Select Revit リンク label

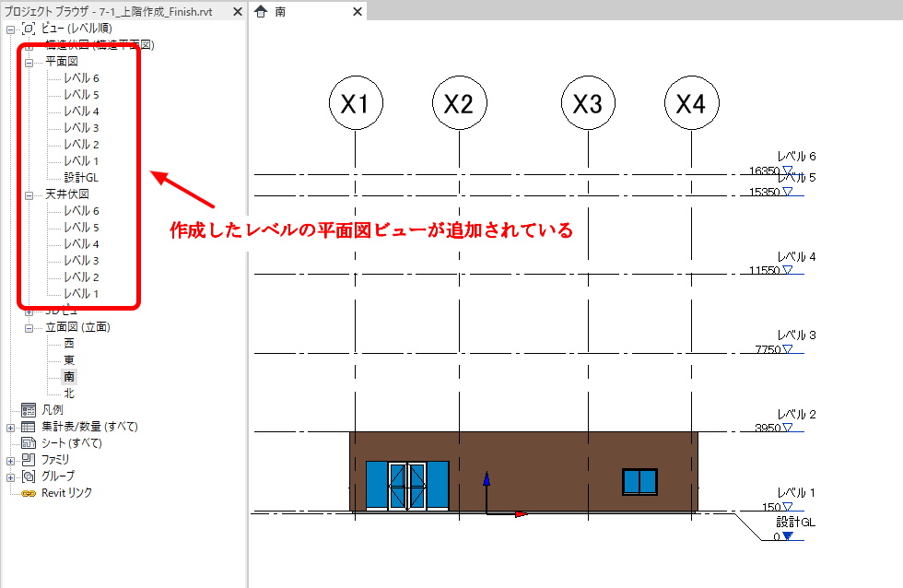(x=66, y=493)
